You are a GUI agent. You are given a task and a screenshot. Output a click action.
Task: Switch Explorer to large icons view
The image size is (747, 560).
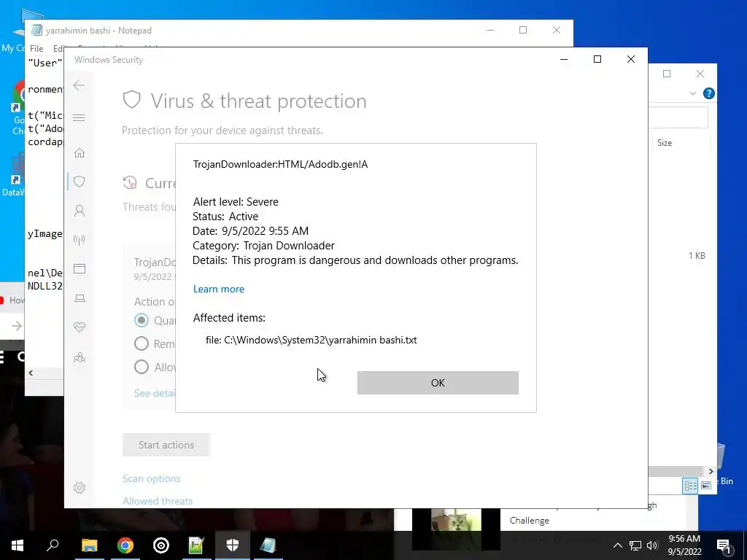point(706,486)
